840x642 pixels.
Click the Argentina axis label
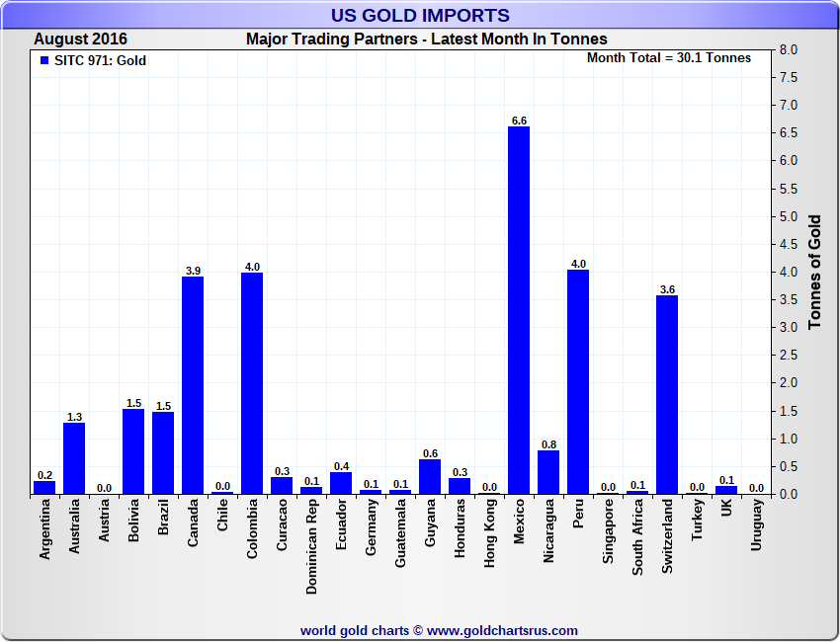44,529
